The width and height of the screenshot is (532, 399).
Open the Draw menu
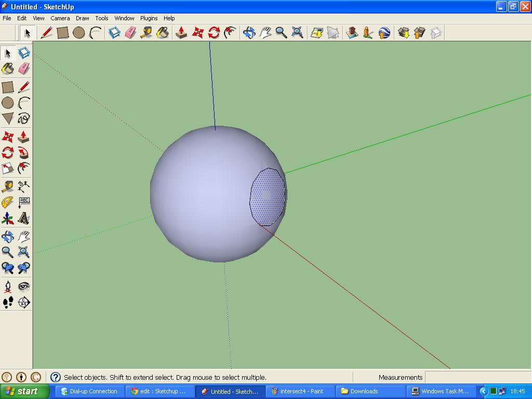click(x=82, y=18)
